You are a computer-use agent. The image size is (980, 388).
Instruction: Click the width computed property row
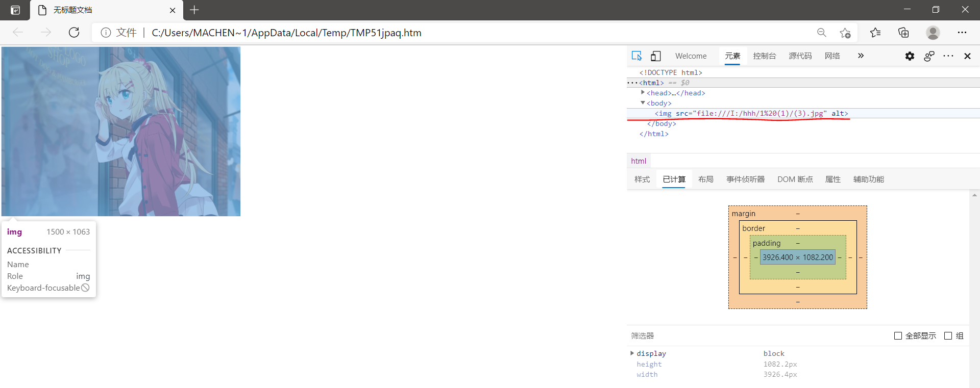coord(798,374)
